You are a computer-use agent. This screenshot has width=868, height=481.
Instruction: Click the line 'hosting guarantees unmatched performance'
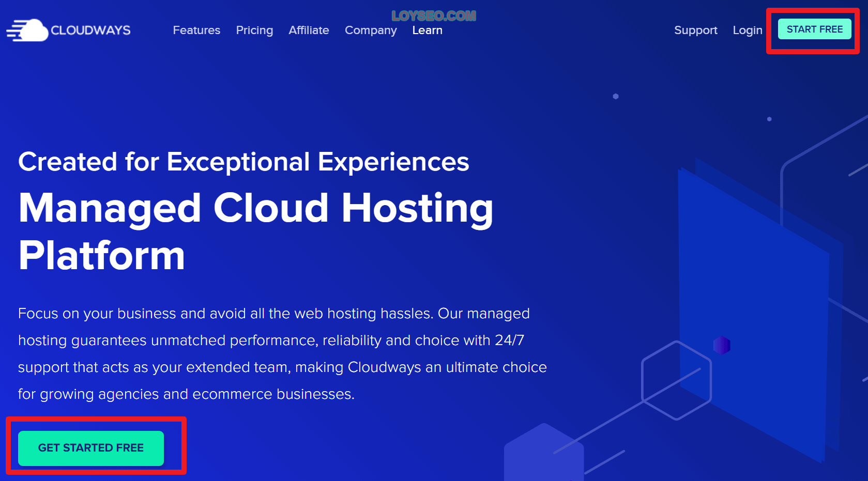tap(271, 340)
